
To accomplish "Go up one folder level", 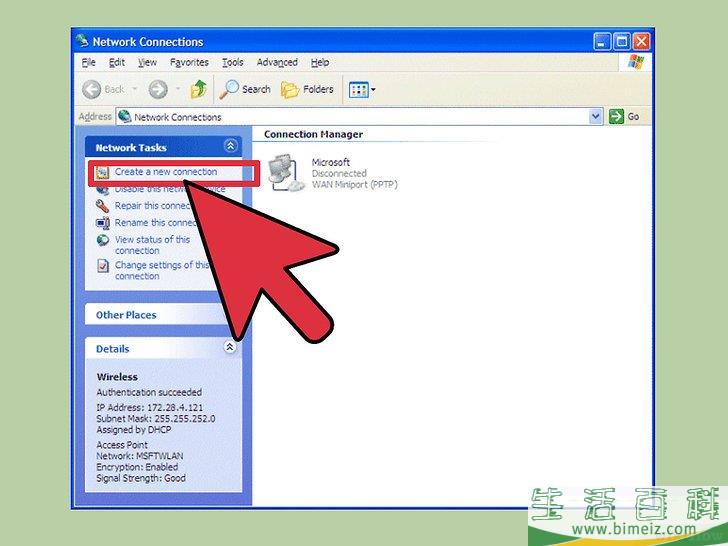I will tap(199, 89).
